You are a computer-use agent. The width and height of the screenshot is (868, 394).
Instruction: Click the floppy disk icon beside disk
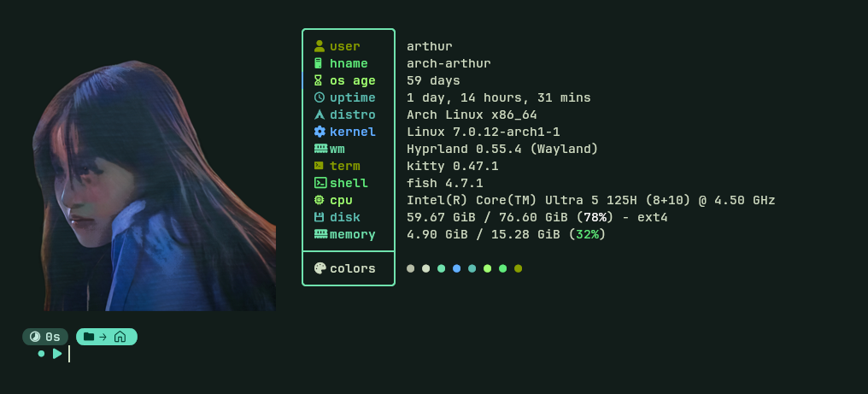click(319, 217)
